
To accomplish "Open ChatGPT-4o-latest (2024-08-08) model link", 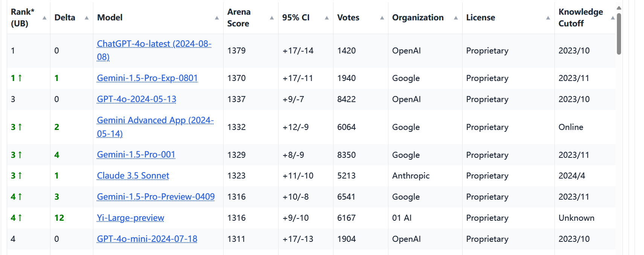I will [x=154, y=50].
